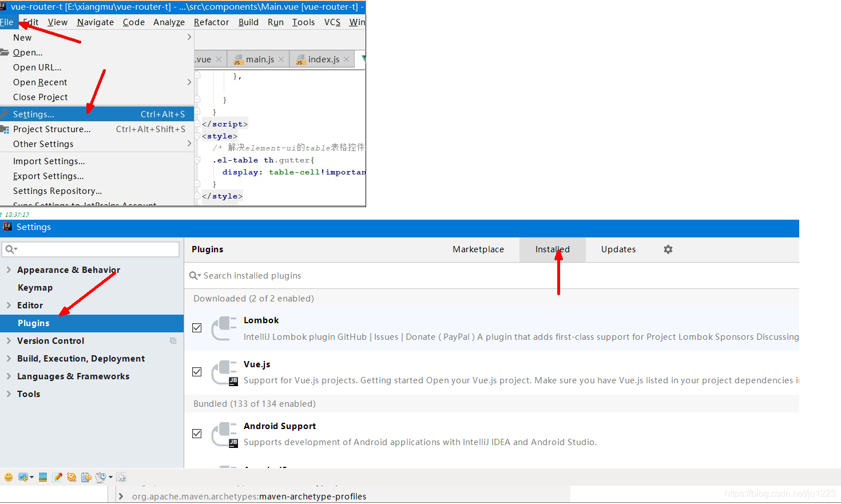Select Import Settings... menu entry
Image resolution: width=841 pixels, height=504 pixels.
tap(97, 161)
